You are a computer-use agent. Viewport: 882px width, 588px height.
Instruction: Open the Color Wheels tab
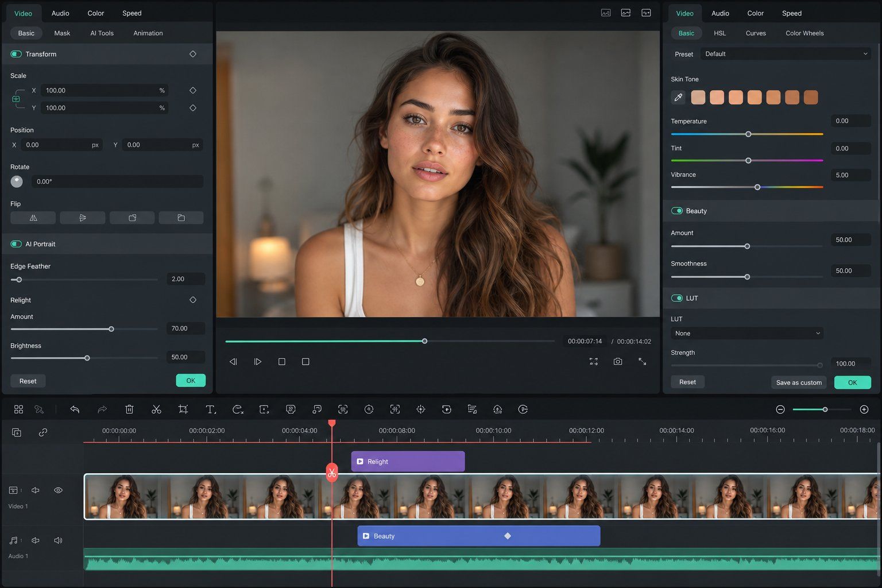(x=804, y=33)
